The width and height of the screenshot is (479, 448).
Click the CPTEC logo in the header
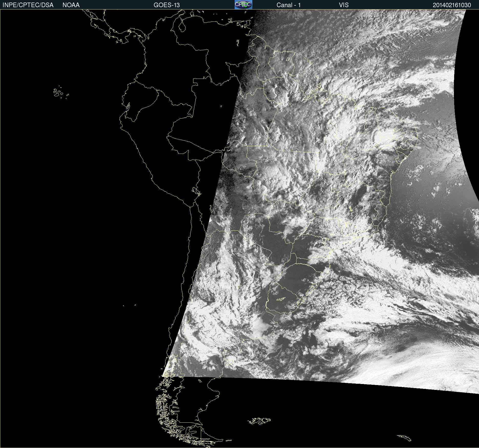click(243, 5)
